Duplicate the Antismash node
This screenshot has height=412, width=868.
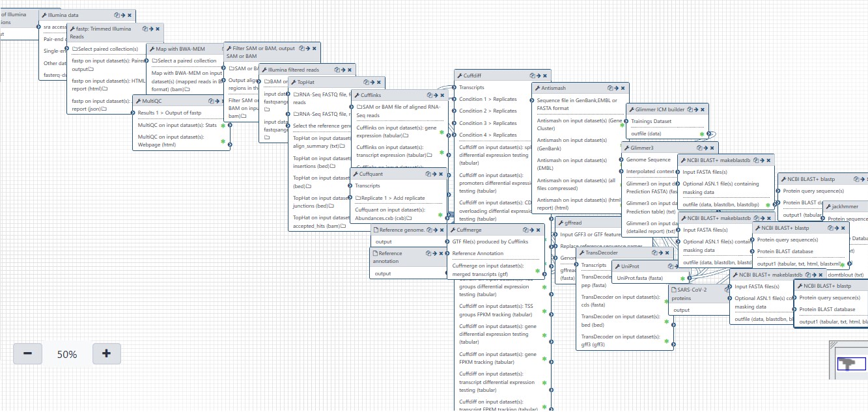tap(609, 88)
